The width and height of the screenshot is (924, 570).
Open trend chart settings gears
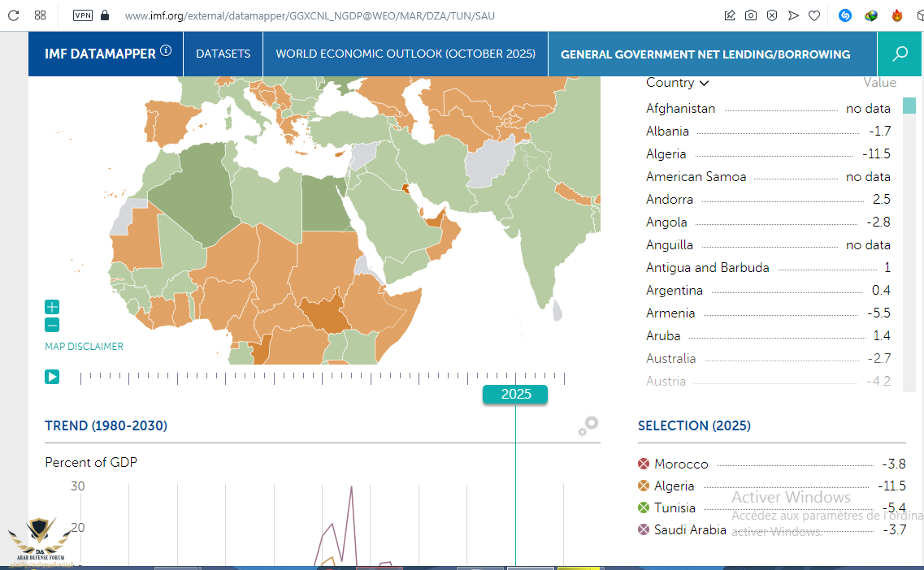click(588, 425)
